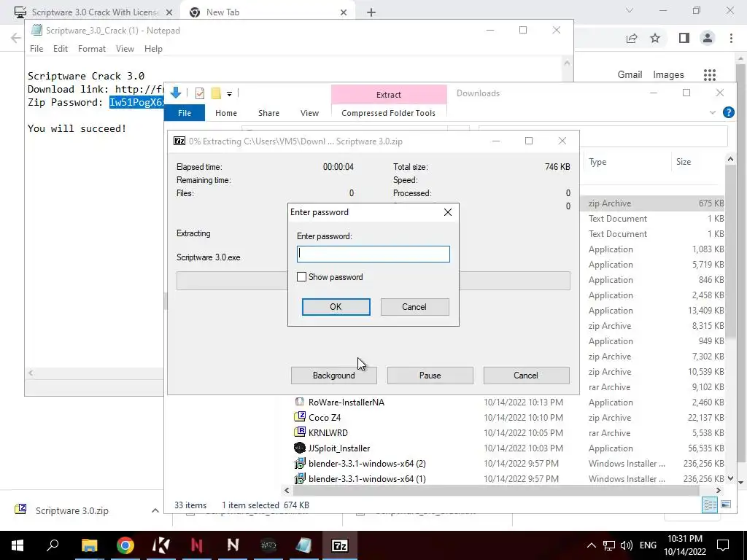
Task: Open Notepad Edit menu
Action: point(60,49)
